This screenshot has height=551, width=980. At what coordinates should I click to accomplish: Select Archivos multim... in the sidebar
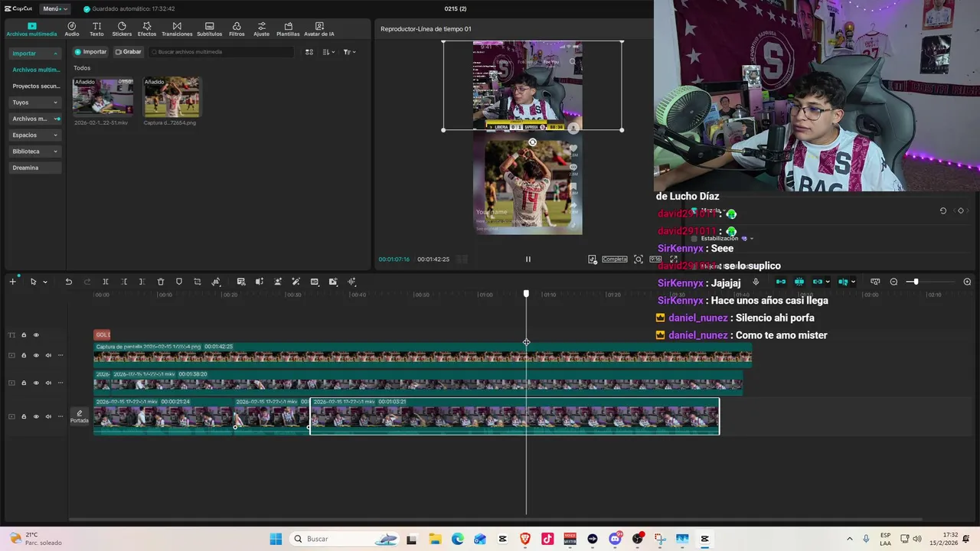(35, 70)
